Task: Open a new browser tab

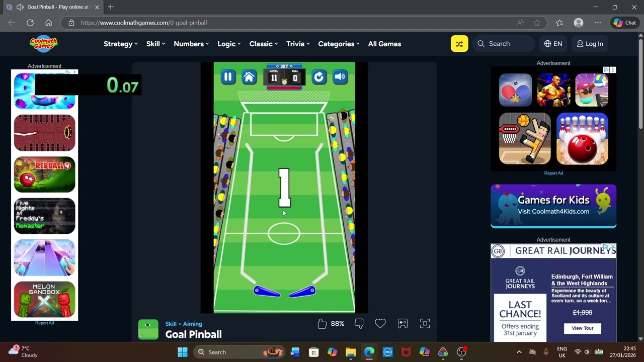Action: (111, 7)
